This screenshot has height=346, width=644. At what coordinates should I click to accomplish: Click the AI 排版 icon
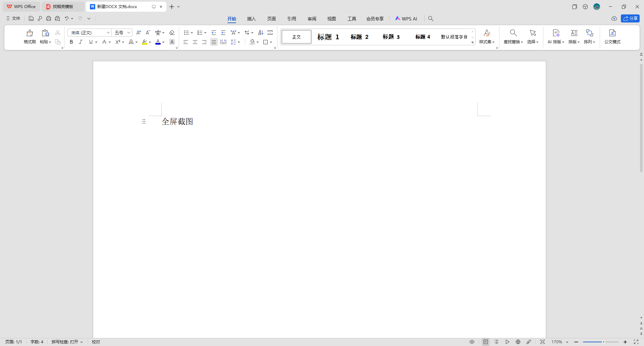556,33
